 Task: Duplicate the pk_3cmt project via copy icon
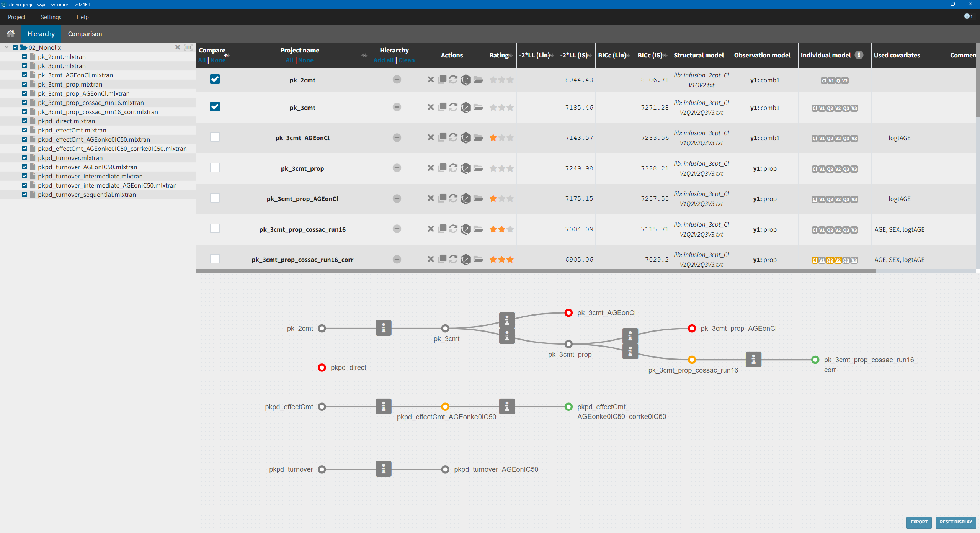click(x=442, y=107)
